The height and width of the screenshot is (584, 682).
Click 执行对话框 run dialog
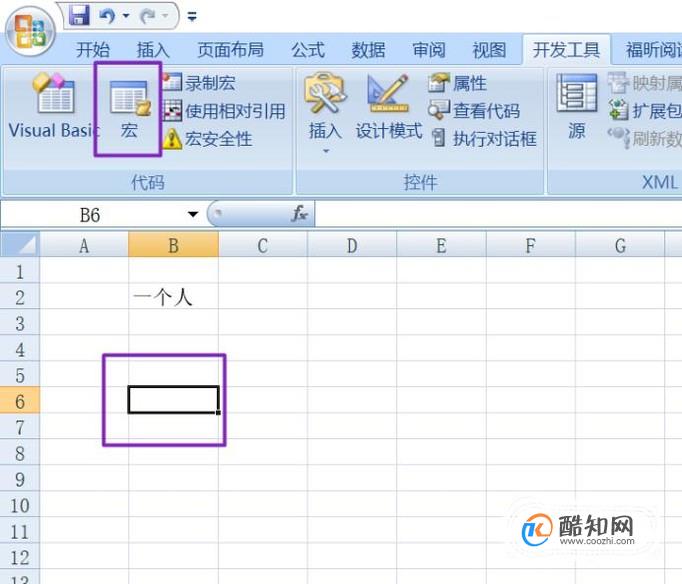[x=484, y=139]
